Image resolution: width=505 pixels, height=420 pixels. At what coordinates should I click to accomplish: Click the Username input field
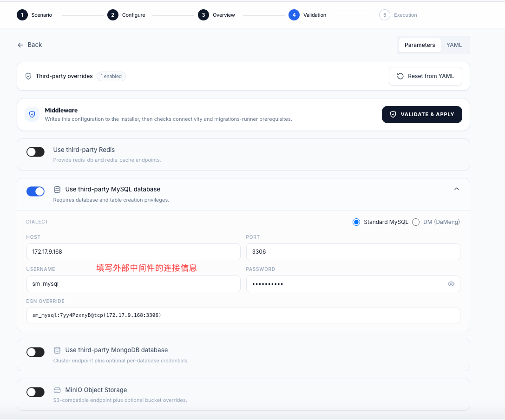pos(133,284)
